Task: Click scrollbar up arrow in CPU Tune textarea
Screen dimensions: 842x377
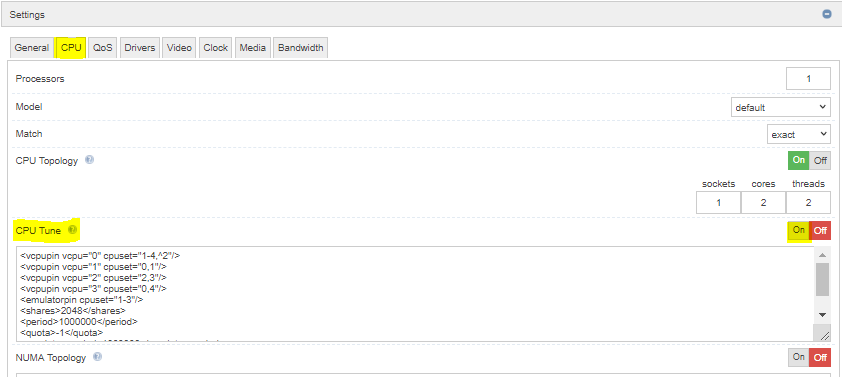Action: [822, 255]
